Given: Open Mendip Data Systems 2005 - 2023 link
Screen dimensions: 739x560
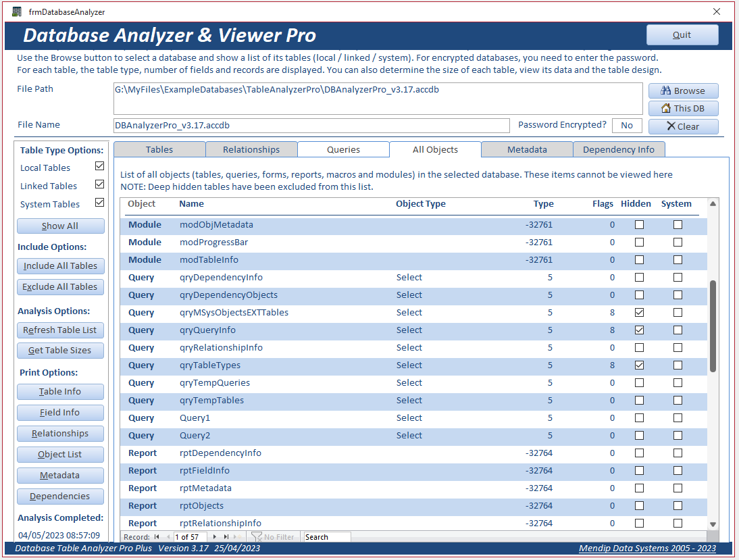Looking at the screenshot, I should click(x=647, y=549).
